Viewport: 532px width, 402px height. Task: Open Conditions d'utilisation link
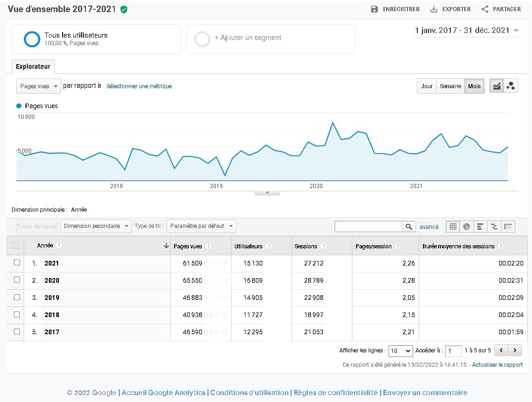click(249, 393)
